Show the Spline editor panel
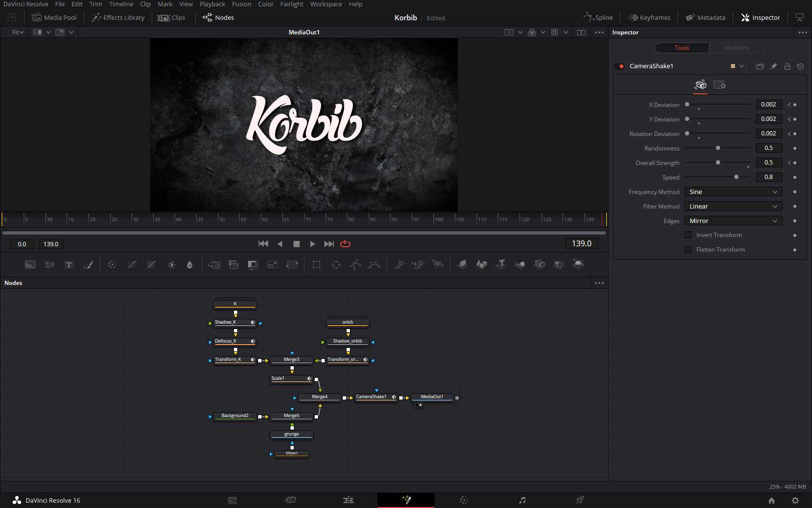Screen dimensions: 812x508 point(598,17)
